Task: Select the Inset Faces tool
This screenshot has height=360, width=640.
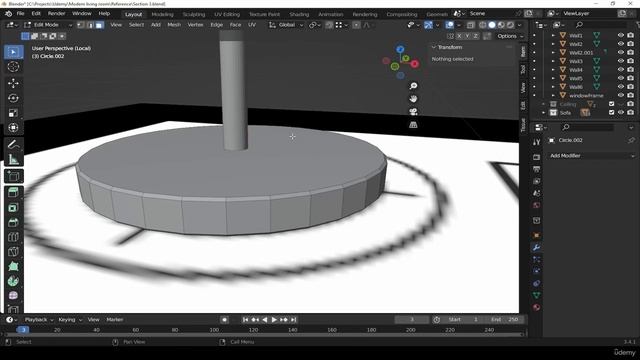Action: coord(13,208)
